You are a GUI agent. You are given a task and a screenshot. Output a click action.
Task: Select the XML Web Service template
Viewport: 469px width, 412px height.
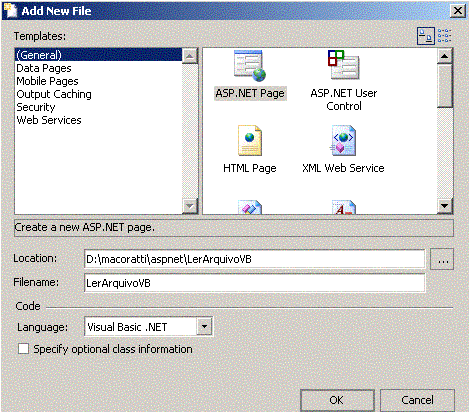pos(343,141)
